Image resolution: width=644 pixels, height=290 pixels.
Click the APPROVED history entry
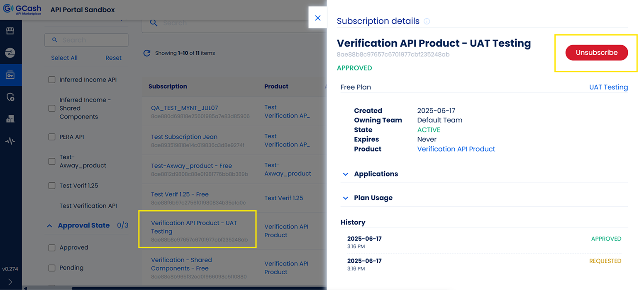[606, 239]
